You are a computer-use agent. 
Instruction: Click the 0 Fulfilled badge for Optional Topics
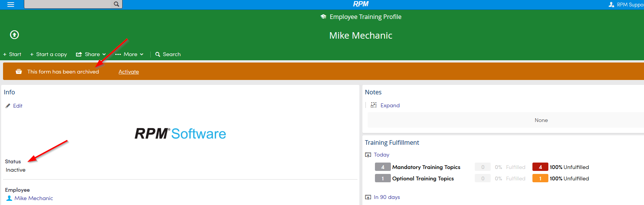tap(483, 178)
